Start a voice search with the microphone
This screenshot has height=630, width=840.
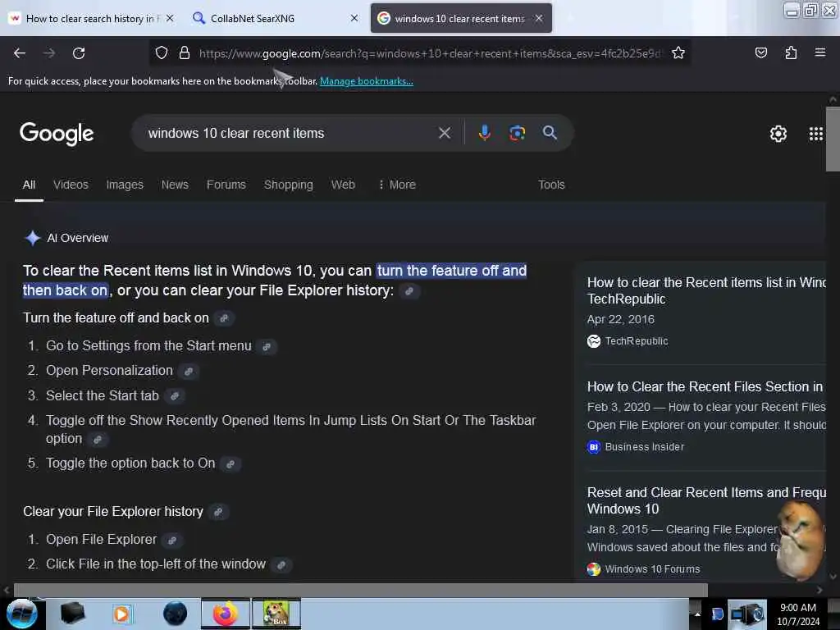(484, 133)
